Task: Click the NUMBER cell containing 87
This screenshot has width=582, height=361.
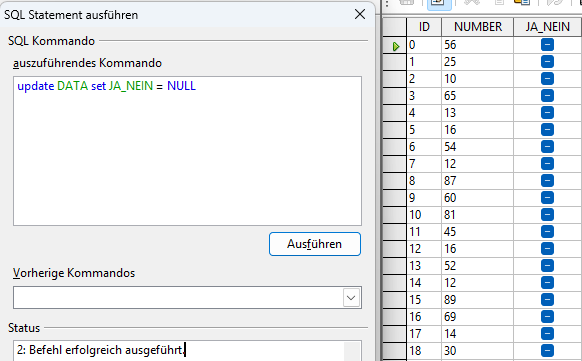Action: tap(477, 181)
